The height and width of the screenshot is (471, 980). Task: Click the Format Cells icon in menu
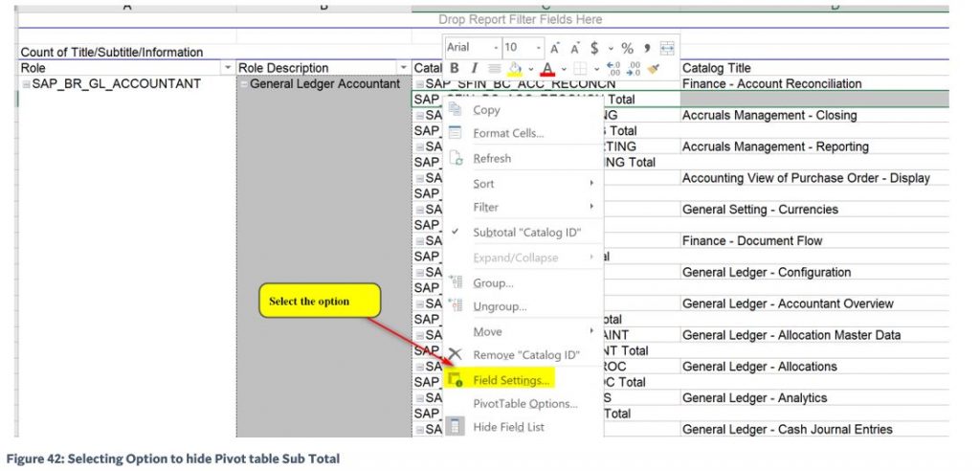(x=455, y=133)
